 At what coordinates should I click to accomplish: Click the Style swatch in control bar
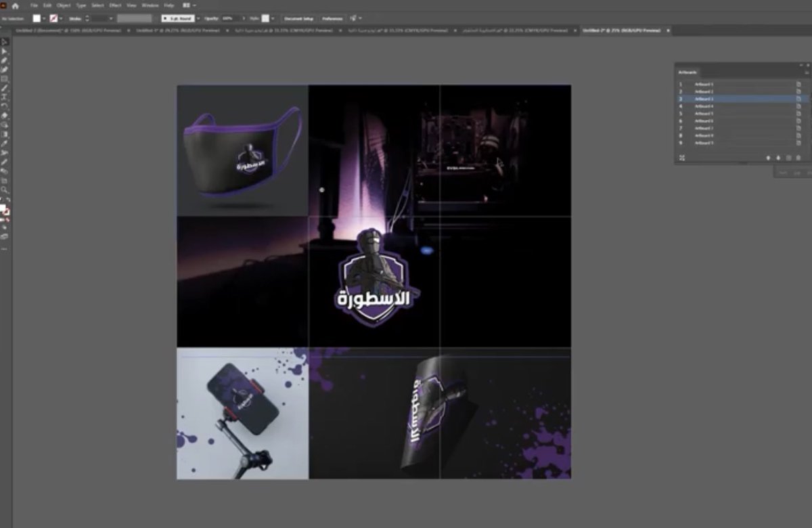click(x=265, y=18)
